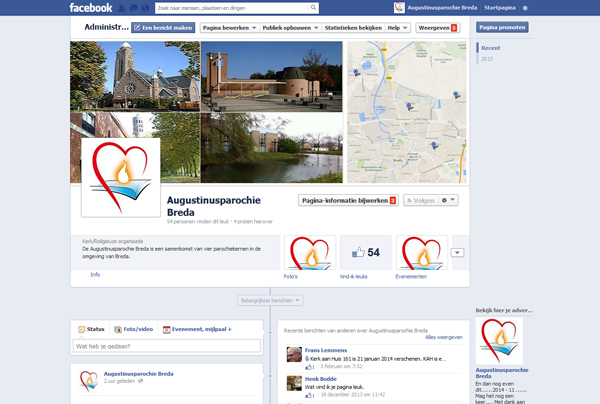The image size is (600, 404).
Task: Click the Pagina-informatie bijwerken button
Action: coord(348,200)
